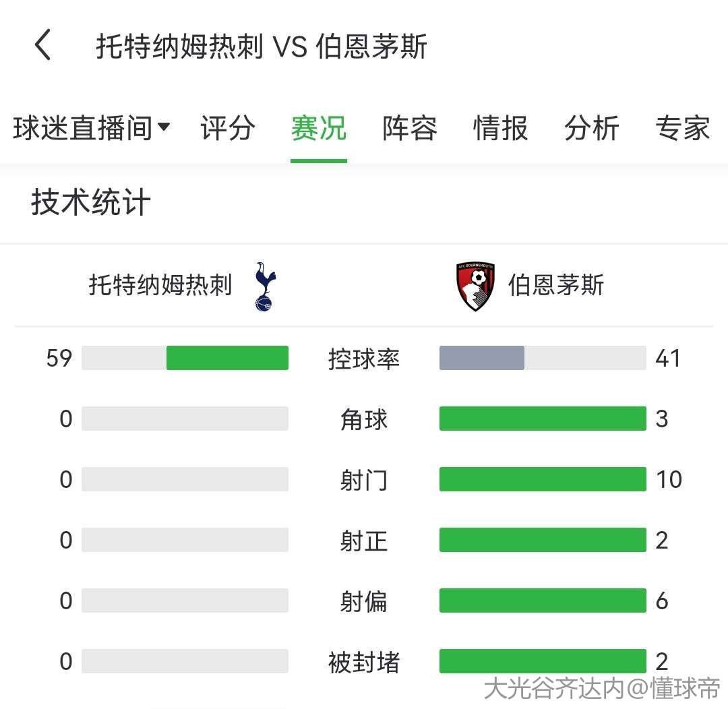Image resolution: width=728 pixels, height=709 pixels.
Task: Tap the AFC Bournemouth club badge
Action: (475, 286)
